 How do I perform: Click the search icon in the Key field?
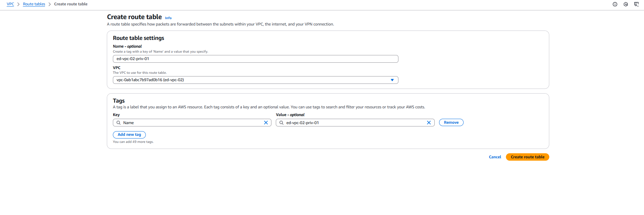click(119, 123)
